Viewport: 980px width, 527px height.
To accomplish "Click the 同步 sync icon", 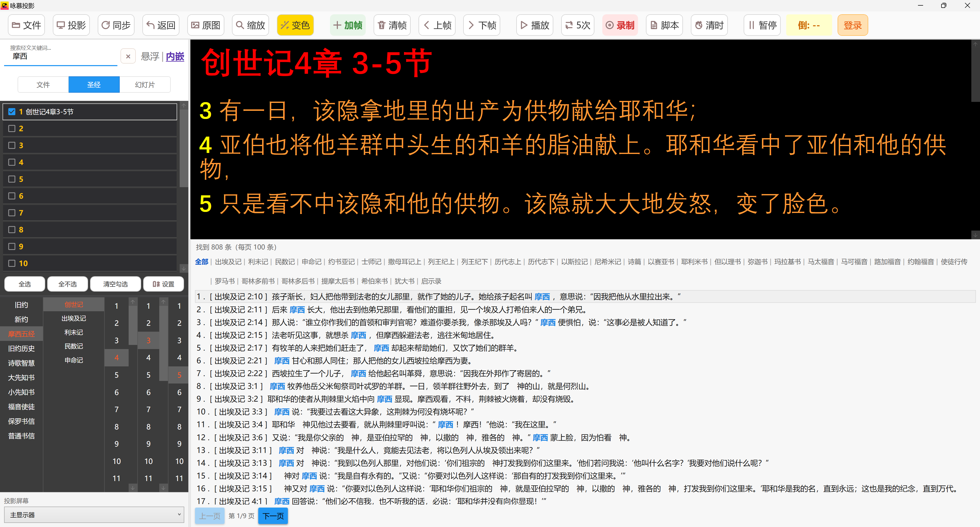I will tap(116, 25).
